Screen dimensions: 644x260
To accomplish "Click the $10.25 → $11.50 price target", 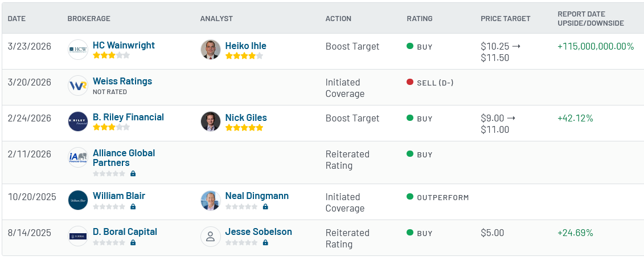I will tap(501, 52).
